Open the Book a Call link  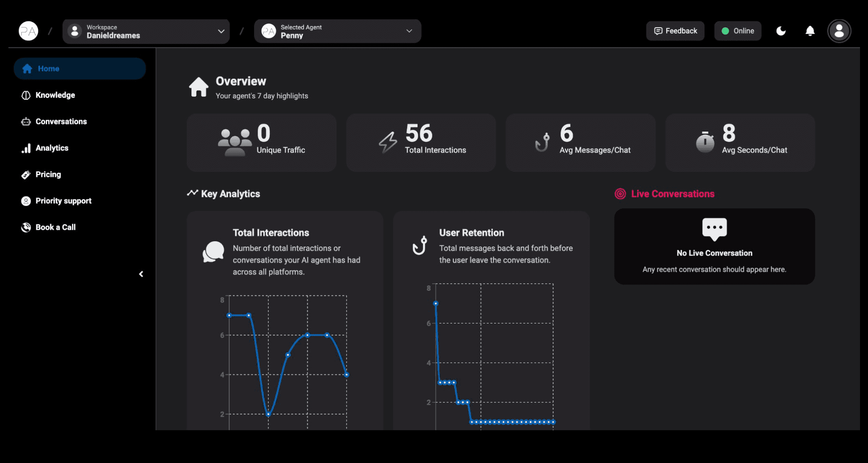click(x=56, y=227)
